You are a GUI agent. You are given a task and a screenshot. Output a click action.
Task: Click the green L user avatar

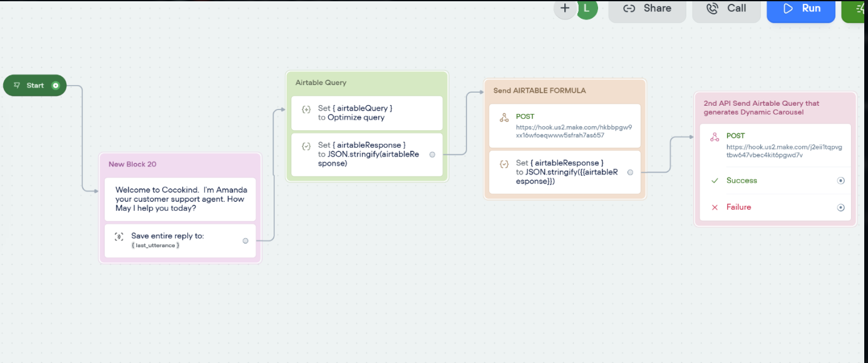(x=586, y=8)
